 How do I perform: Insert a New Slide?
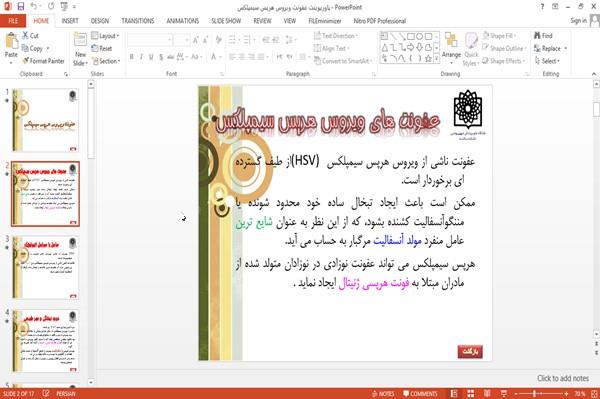pyautogui.click(x=80, y=50)
